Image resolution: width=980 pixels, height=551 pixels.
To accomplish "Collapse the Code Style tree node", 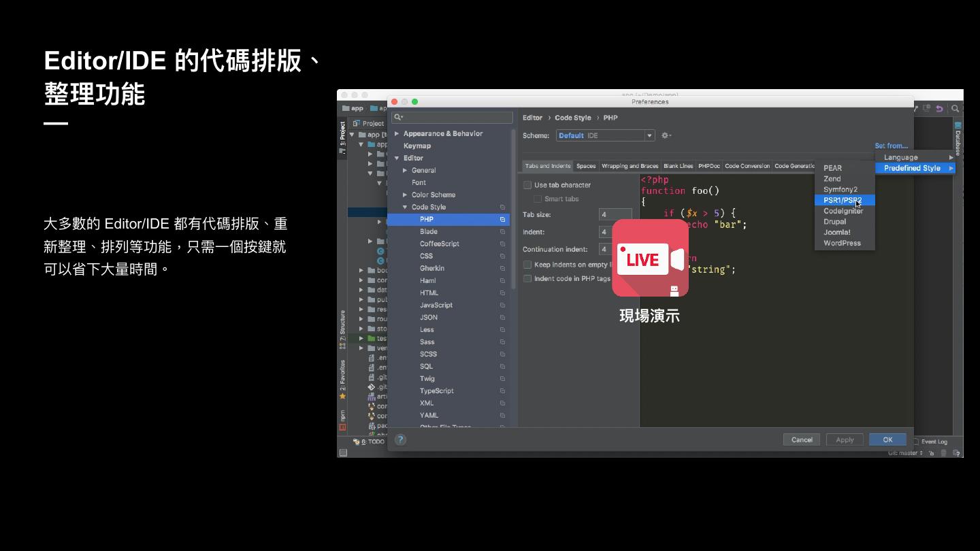I will 406,207.
